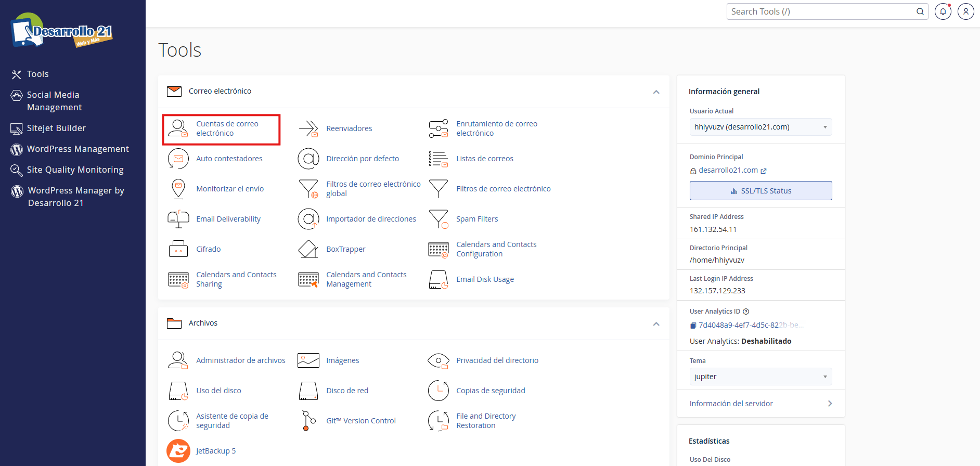The height and width of the screenshot is (466, 980).
Task: Click the Git Version Control icon
Action: click(x=308, y=421)
